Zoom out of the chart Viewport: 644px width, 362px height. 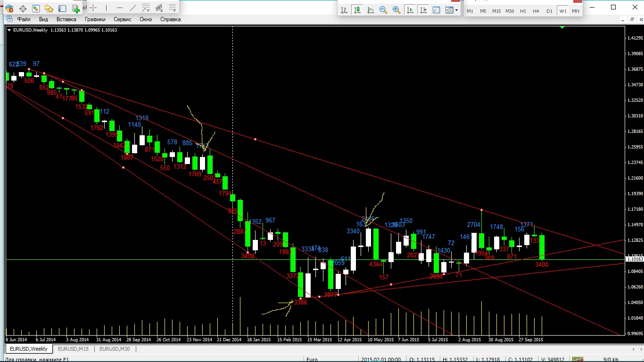point(383,10)
